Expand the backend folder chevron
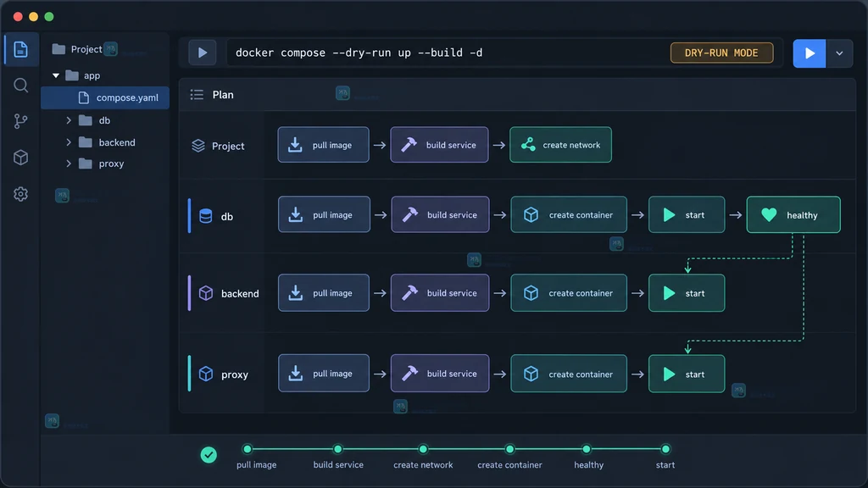 69,142
